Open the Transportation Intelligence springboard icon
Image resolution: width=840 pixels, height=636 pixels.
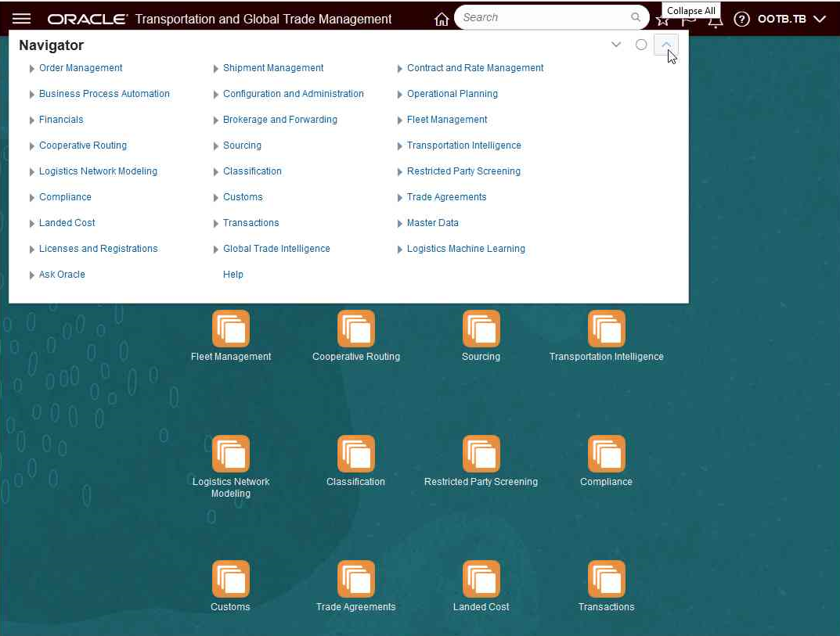(607, 329)
